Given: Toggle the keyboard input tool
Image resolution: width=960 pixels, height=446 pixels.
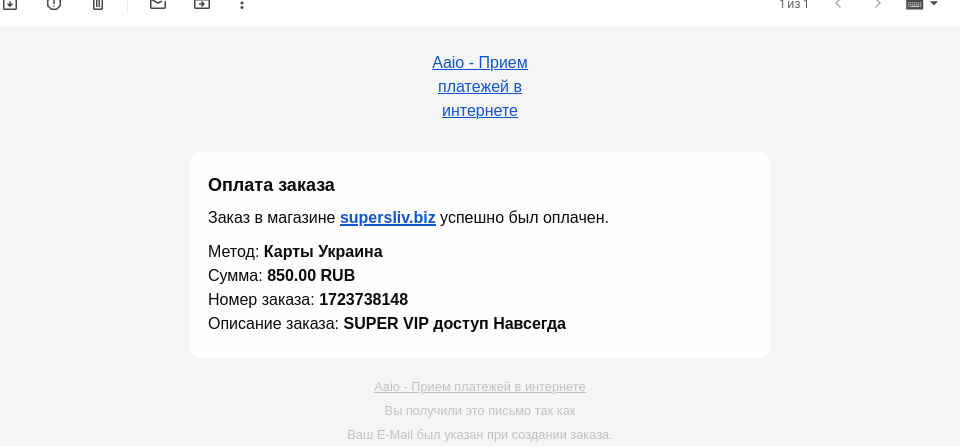Looking at the screenshot, I should (915, 4).
